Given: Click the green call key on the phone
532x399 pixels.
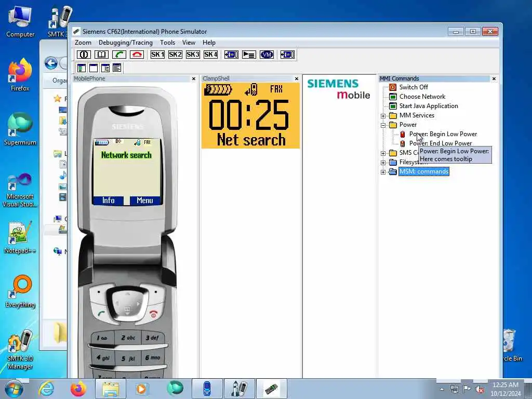Looking at the screenshot, I should pos(101,313).
